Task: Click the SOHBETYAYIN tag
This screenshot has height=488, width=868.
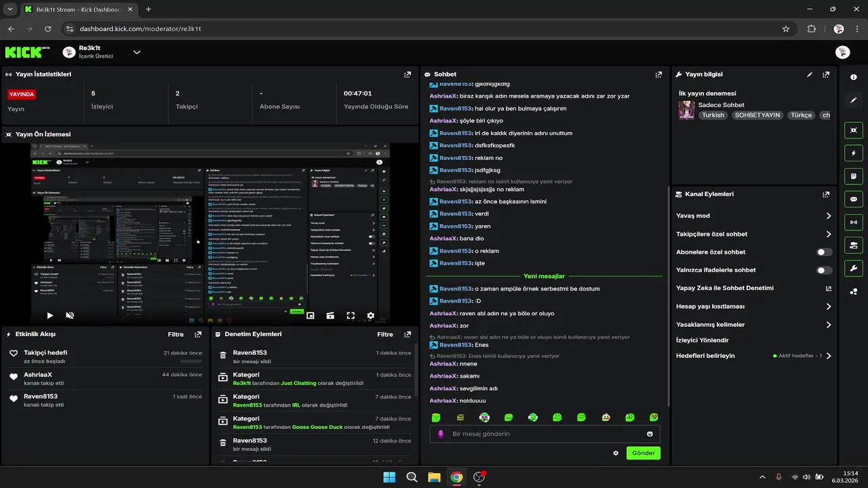Action: (x=757, y=115)
